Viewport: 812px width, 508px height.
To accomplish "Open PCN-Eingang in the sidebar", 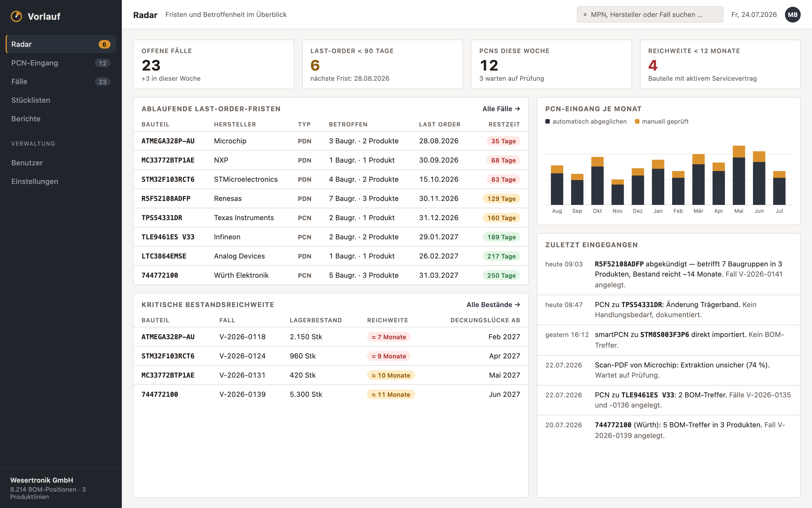I will [61, 63].
